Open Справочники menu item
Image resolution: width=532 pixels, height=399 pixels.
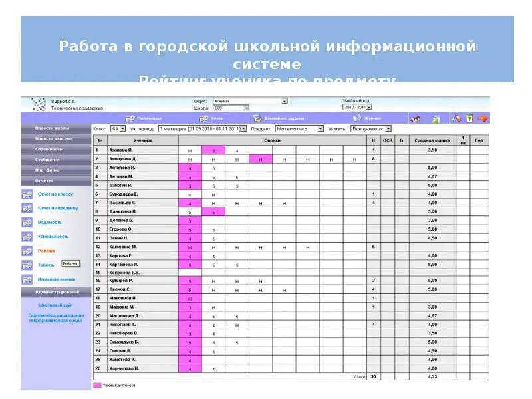(56, 149)
